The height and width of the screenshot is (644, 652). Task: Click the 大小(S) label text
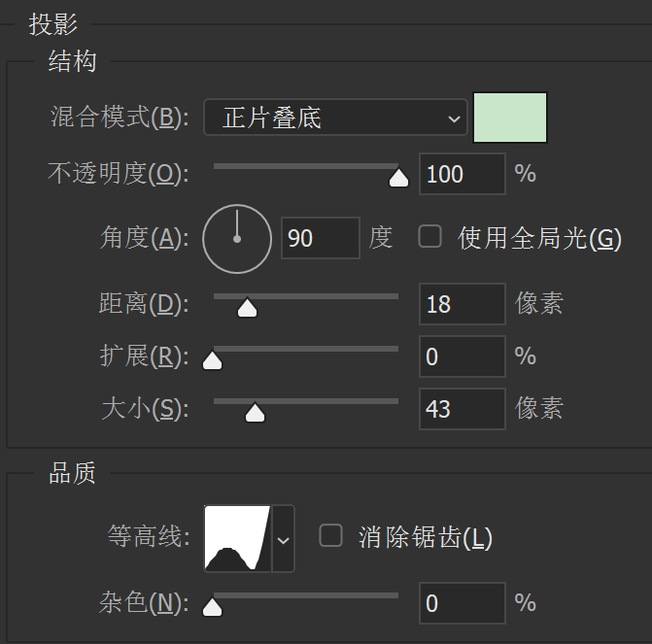(x=144, y=409)
